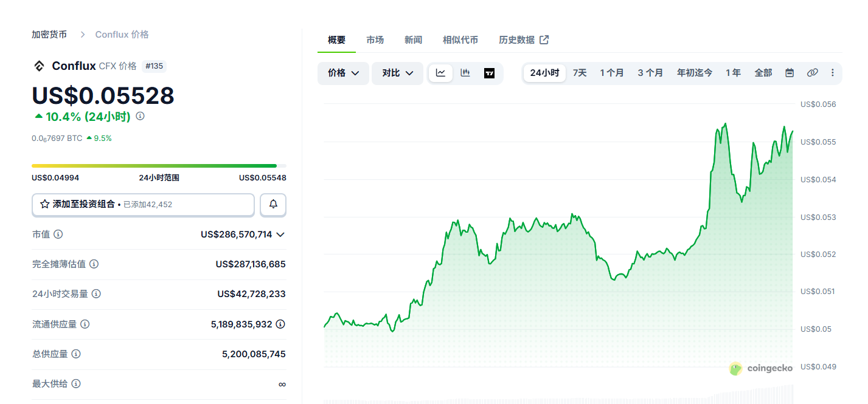Select 7天 time range
The width and height of the screenshot is (868, 404).
tap(580, 73)
